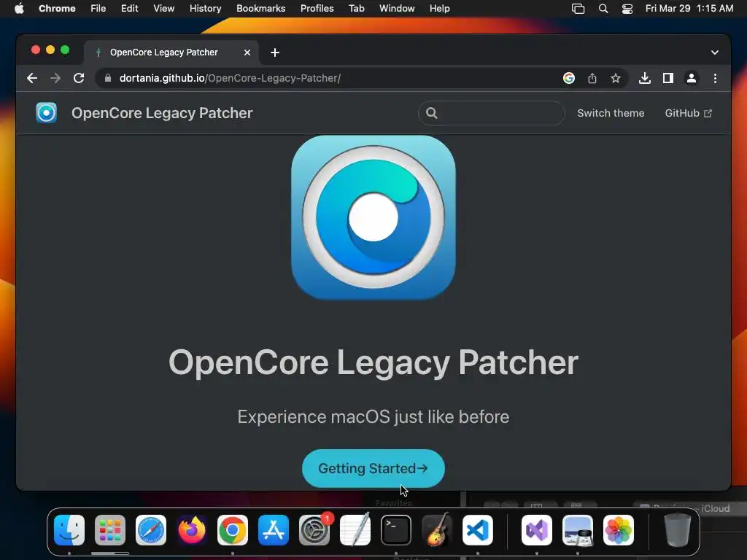Expand the tab search chevron
The height and width of the screenshot is (560, 747).
click(715, 52)
